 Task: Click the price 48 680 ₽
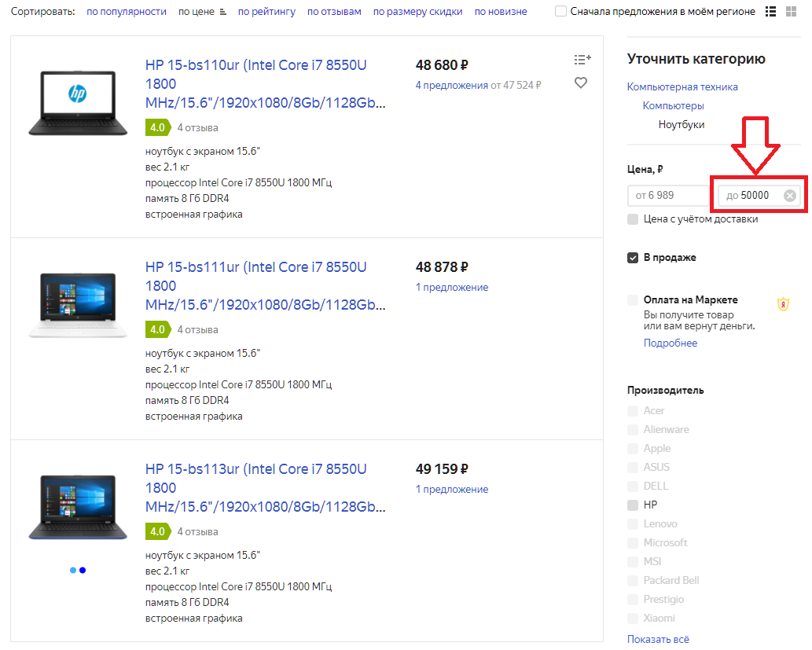pyautogui.click(x=442, y=65)
